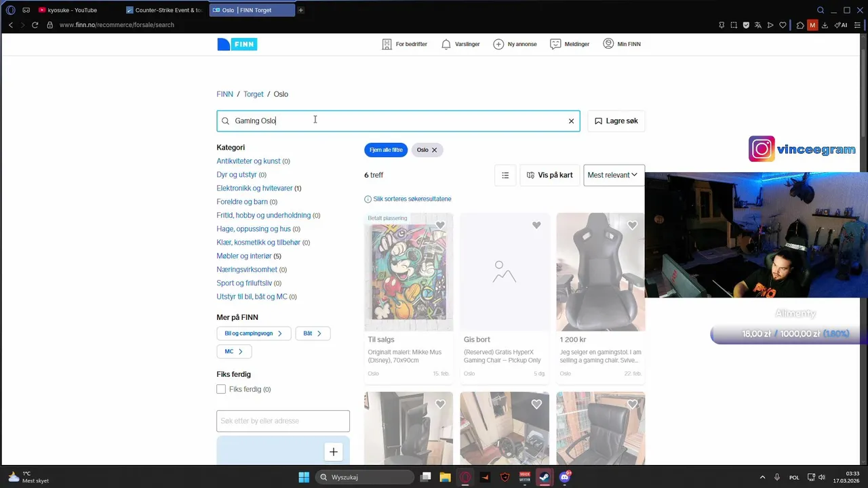Image resolution: width=868 pixels, height=488 pixels.
Task: Open the MC chip
Action: [234, 352]
